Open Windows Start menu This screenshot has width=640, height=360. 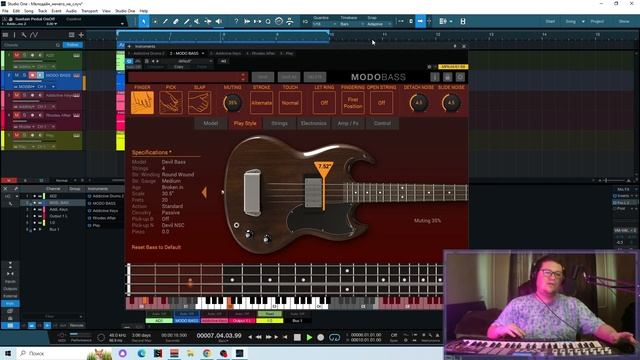pyautogui.click(x=8, y=353)
